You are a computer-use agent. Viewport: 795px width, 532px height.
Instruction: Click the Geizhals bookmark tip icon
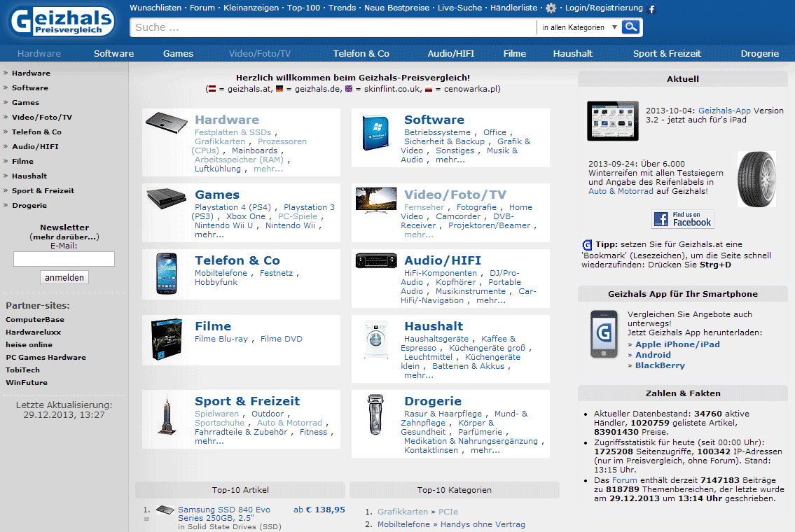[x=587, y=245]
